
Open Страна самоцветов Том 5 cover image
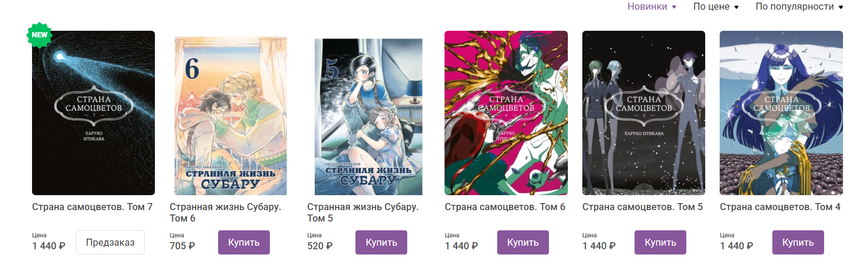pos(644,113)
